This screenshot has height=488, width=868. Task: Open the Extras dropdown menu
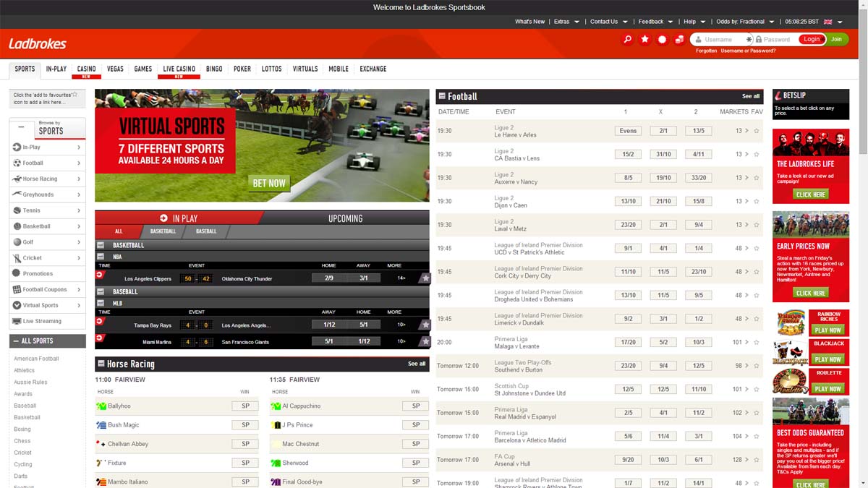click(x=566, y=22)
